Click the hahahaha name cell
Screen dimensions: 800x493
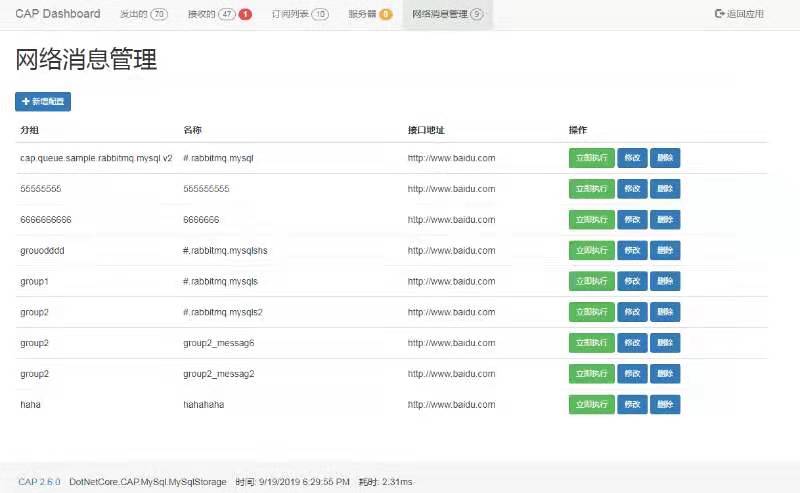click(204, 405)
